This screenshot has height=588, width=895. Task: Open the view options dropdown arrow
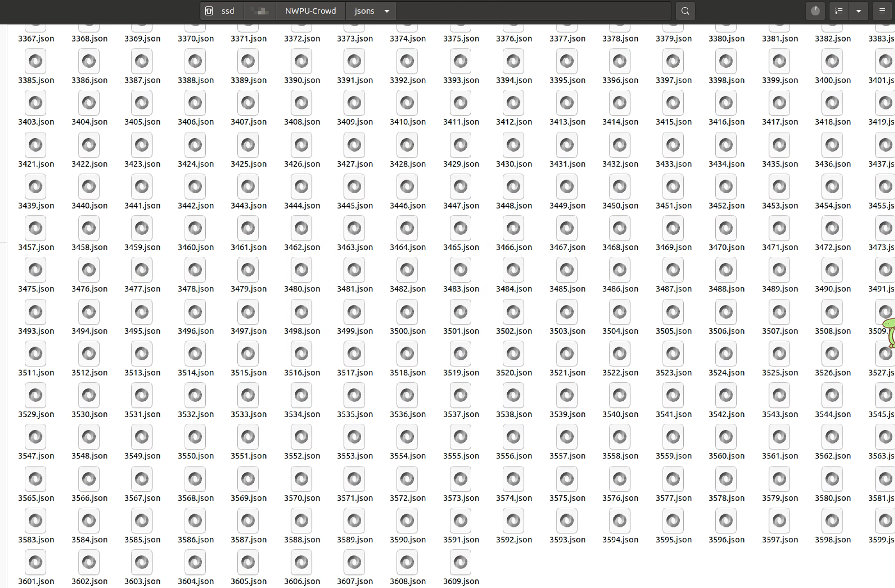click(859, 11)
